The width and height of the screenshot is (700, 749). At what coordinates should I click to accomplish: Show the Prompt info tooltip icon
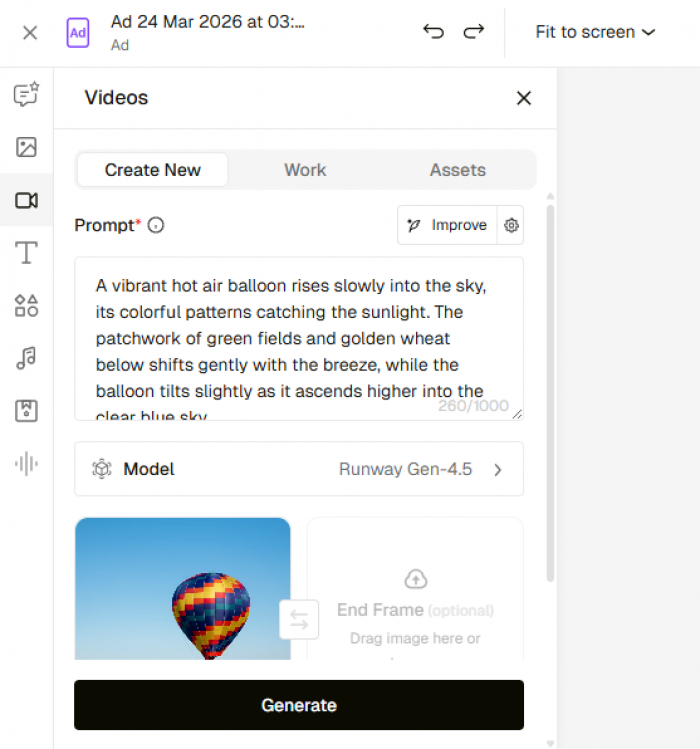point(156,226)
